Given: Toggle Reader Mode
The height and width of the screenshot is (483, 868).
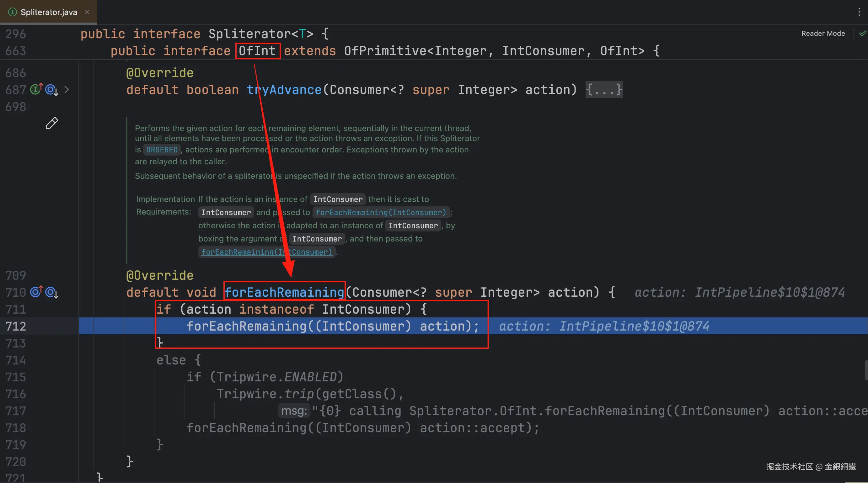Looking at the screenshot, I should 822,33.
